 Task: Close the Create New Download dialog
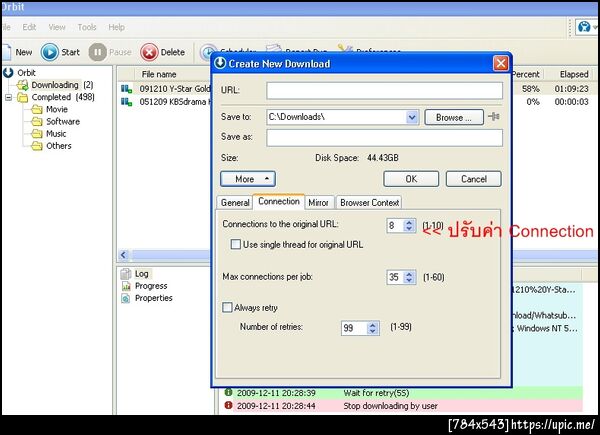[501, 64]
